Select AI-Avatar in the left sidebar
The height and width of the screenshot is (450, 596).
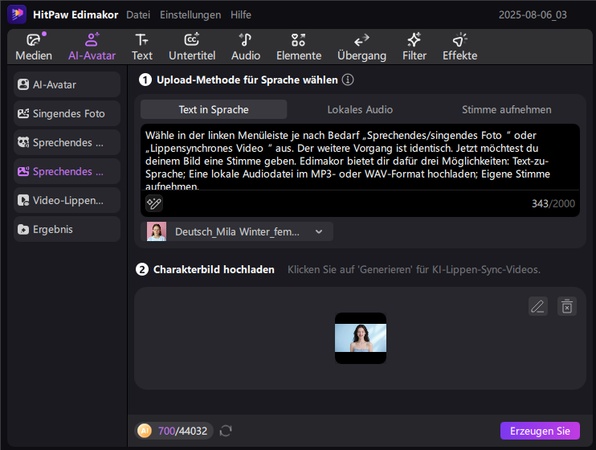click(x=67, y=84)
